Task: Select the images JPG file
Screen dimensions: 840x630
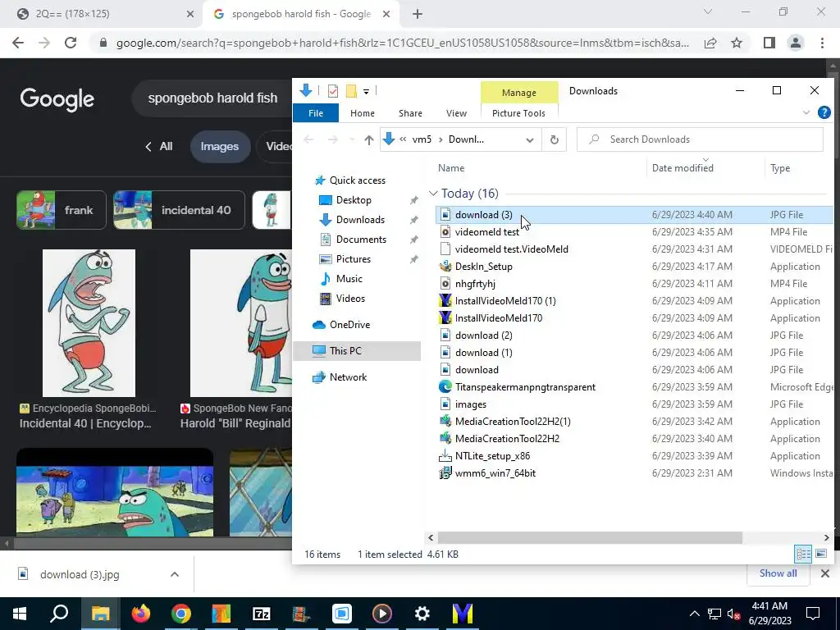Action: [x=470, y=404]
